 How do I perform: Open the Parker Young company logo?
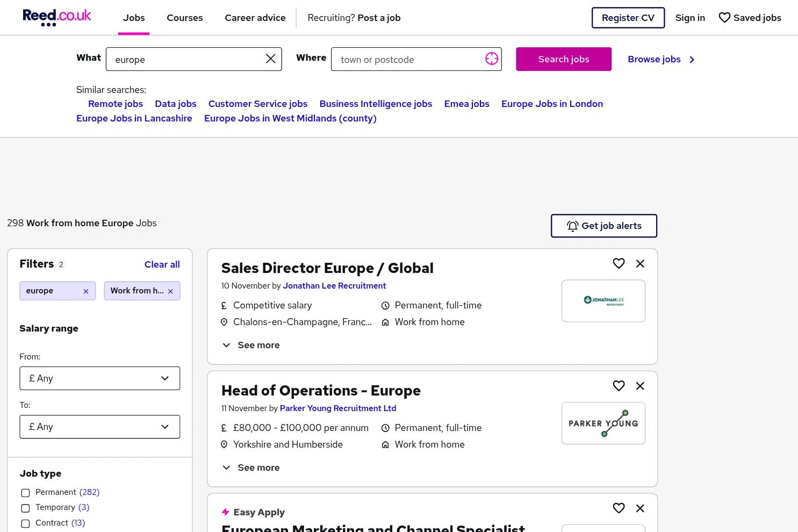point(603,423)
